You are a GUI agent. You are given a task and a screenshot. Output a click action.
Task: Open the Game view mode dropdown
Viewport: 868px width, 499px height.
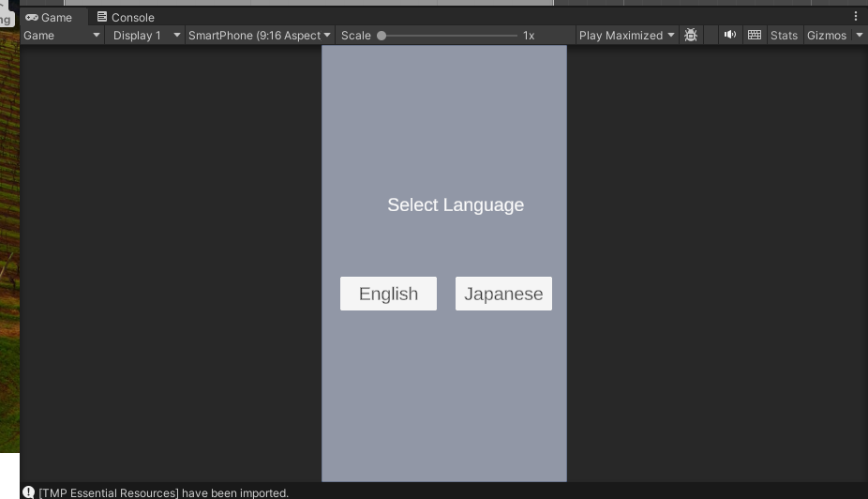click(x=62, y=35)
